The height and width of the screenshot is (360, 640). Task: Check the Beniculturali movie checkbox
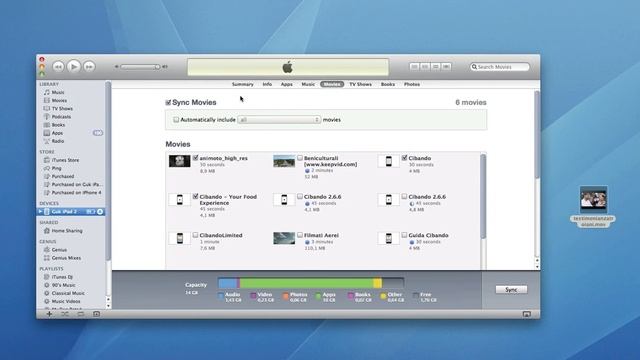point(300,158)
